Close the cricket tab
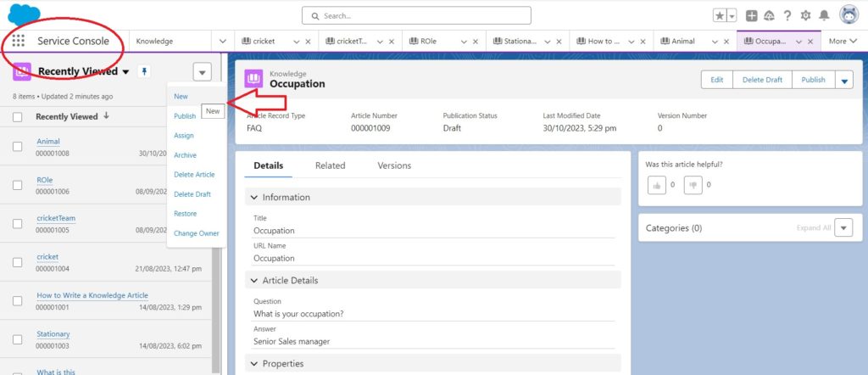 (309, 42)
